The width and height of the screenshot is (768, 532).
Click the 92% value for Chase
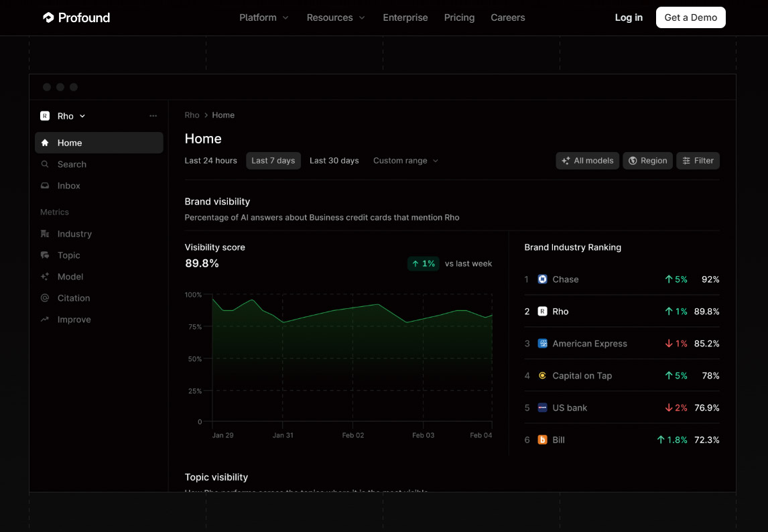[x=710, y=279]
